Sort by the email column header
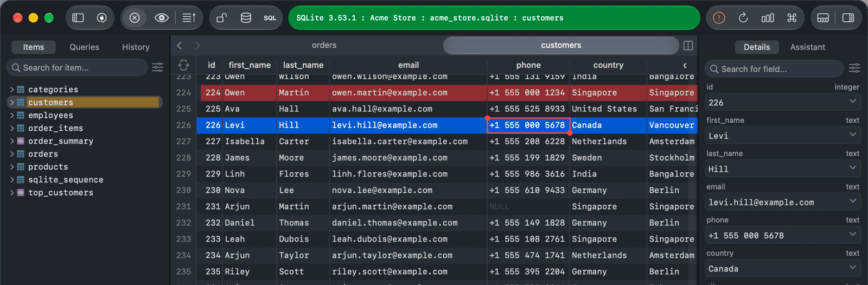 pos(409,65)
